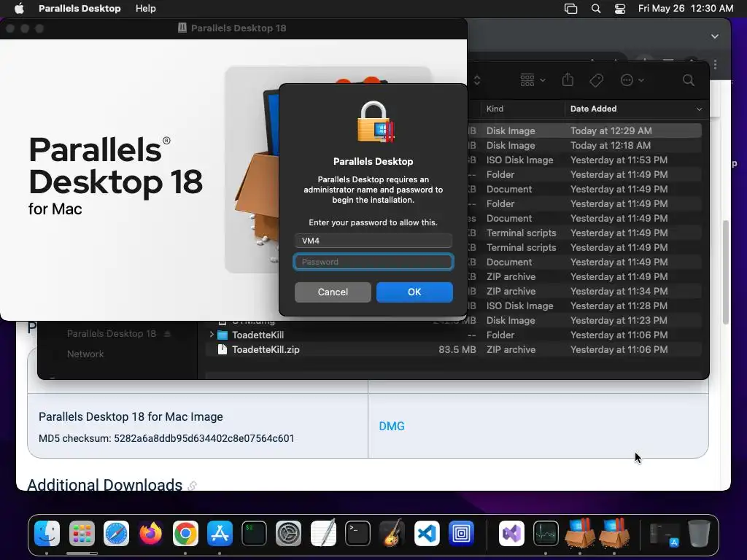This screenshot has height=560, width=747.
Task: Select ZIP archive row added at 11:34 PM
Action: (584, 291)
